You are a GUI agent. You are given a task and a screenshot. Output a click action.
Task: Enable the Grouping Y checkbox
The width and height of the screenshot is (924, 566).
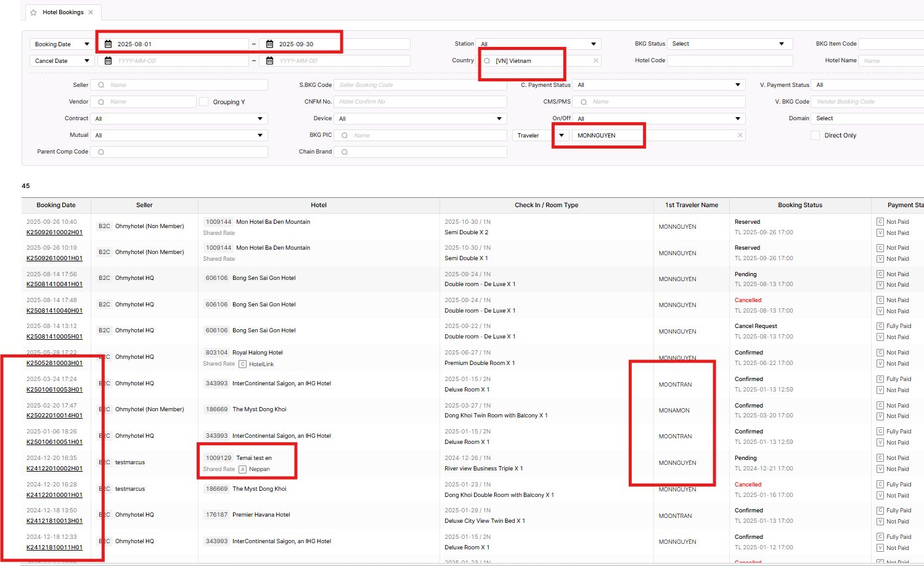203,102
